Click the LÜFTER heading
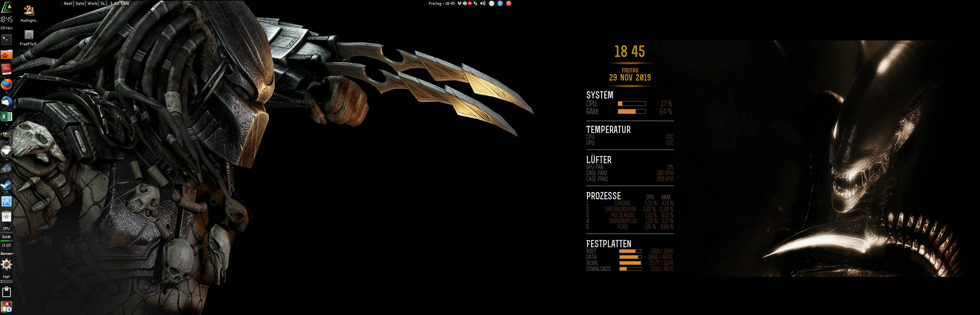The image size is (980, 315). tap(599, 160)
